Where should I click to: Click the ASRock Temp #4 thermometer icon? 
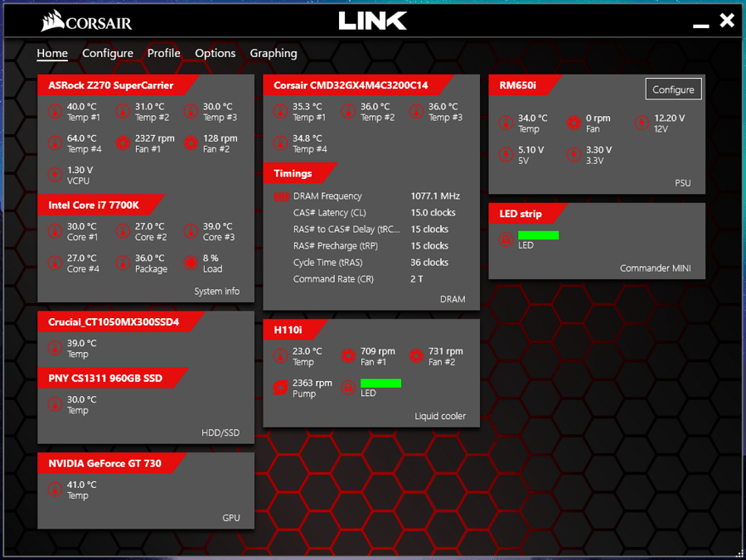56,143
